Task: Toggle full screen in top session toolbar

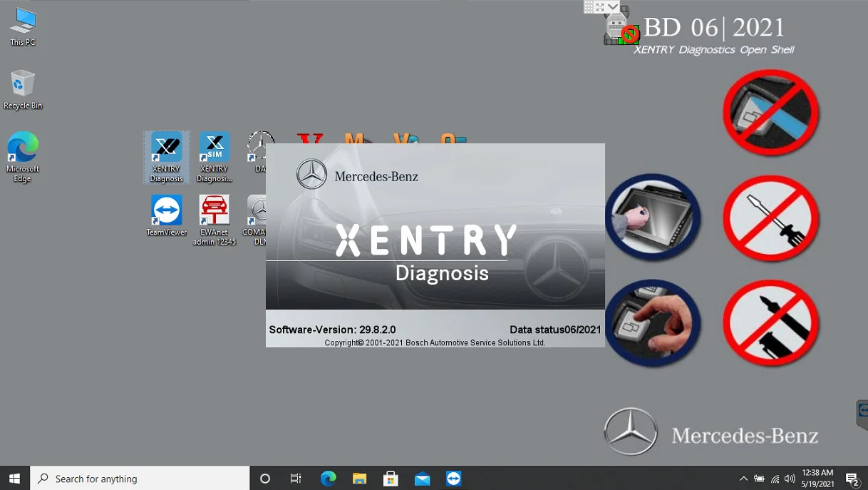Action: coord(600,6)
